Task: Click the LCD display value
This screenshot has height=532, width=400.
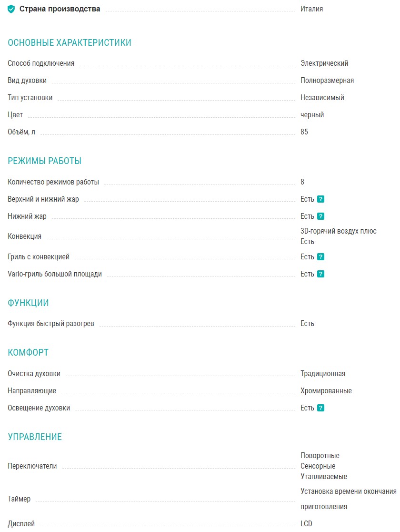Action: [306, 524]
